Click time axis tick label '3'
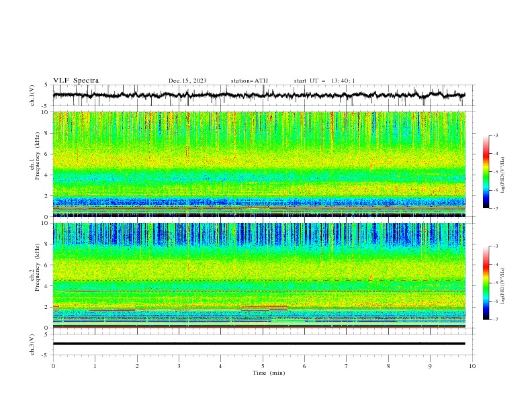 pyautogui.click(x=179, y=366)
